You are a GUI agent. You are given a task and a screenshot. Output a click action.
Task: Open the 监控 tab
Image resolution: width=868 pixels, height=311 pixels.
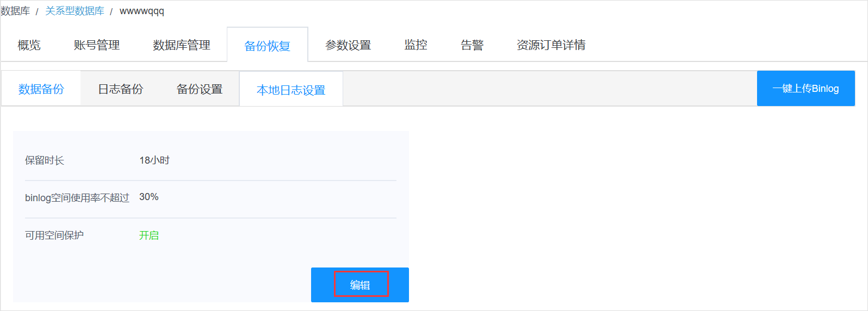click(x=416, y=45)
